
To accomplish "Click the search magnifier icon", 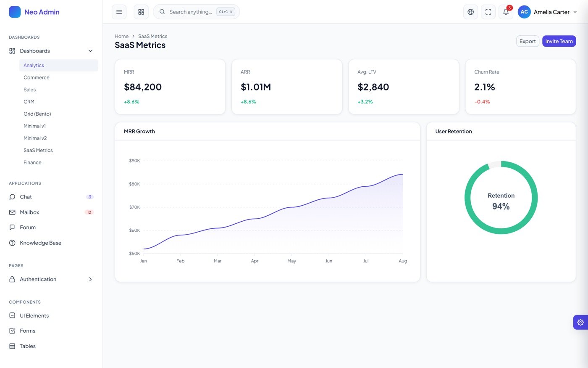I will click(x=162, y=12).
